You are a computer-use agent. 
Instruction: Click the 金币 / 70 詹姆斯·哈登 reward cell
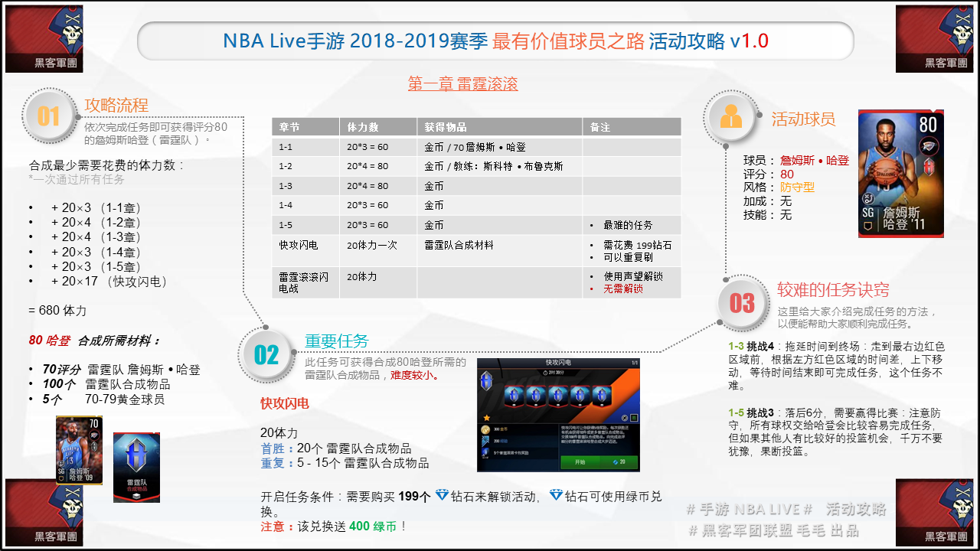[499, 146]
